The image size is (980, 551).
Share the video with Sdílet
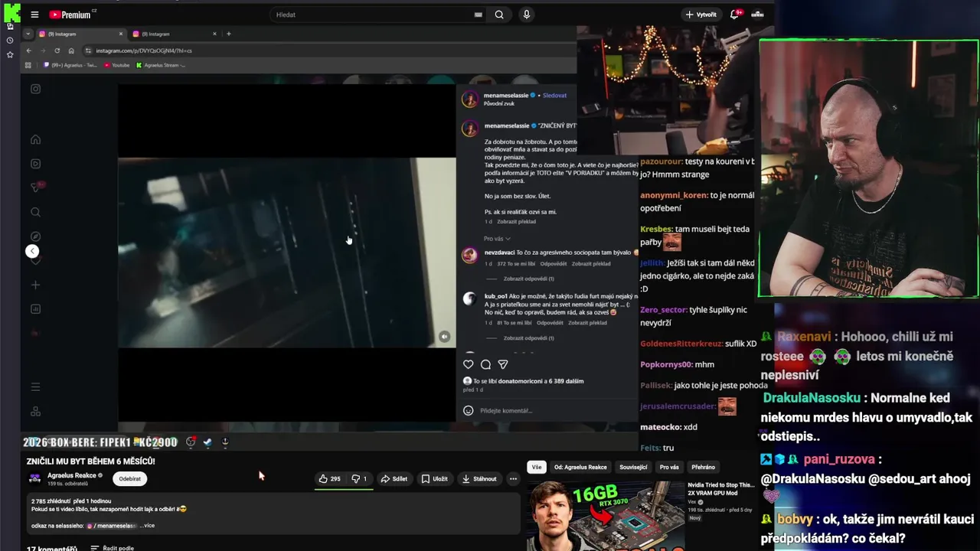click(394, 479)
